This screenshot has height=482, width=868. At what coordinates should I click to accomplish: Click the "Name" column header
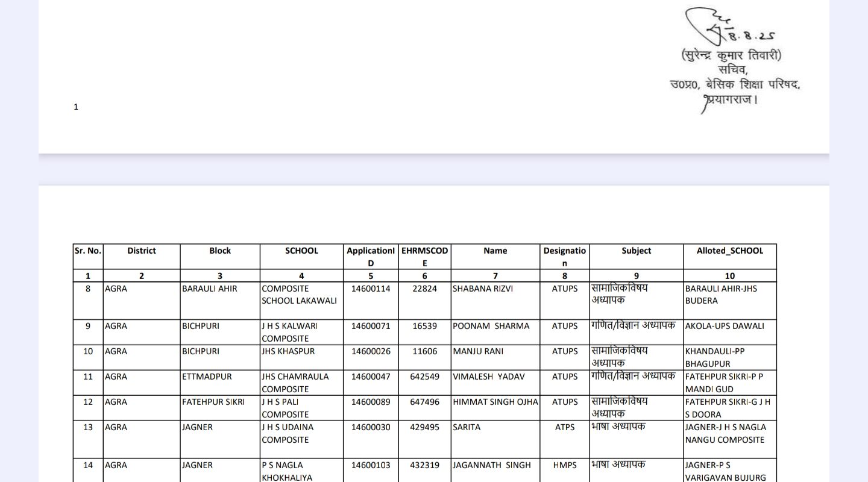point(495,251)
